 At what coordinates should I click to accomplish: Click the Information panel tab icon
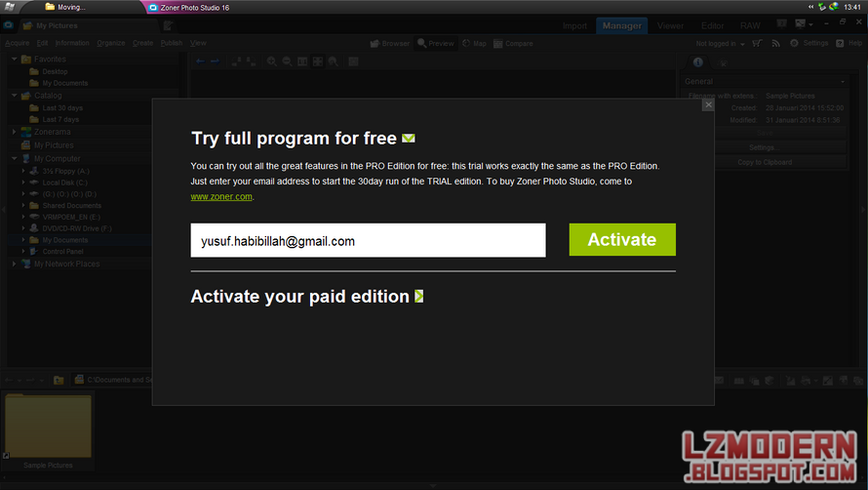click(x=698, y=62)
